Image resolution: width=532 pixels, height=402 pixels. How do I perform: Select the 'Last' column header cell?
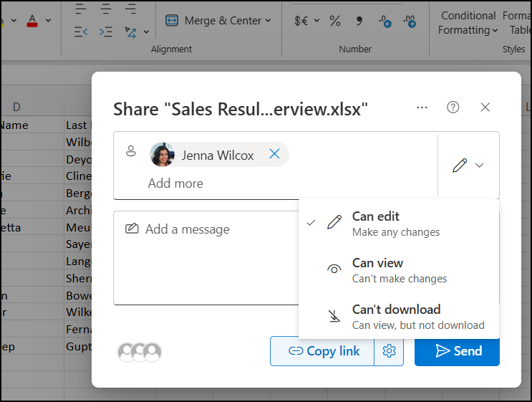click(x=78, y=125)
